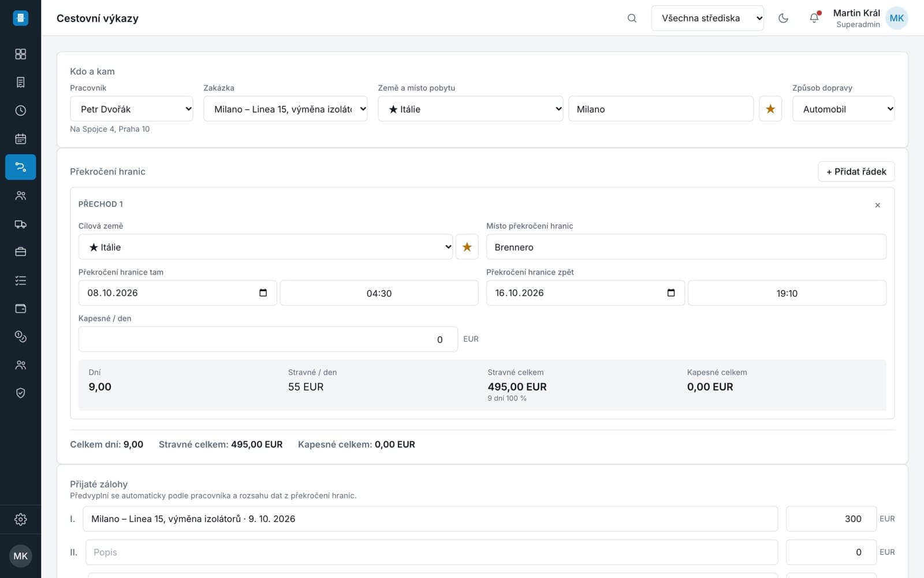Click the star button beside Cílová země

click(x=467, y=247)
